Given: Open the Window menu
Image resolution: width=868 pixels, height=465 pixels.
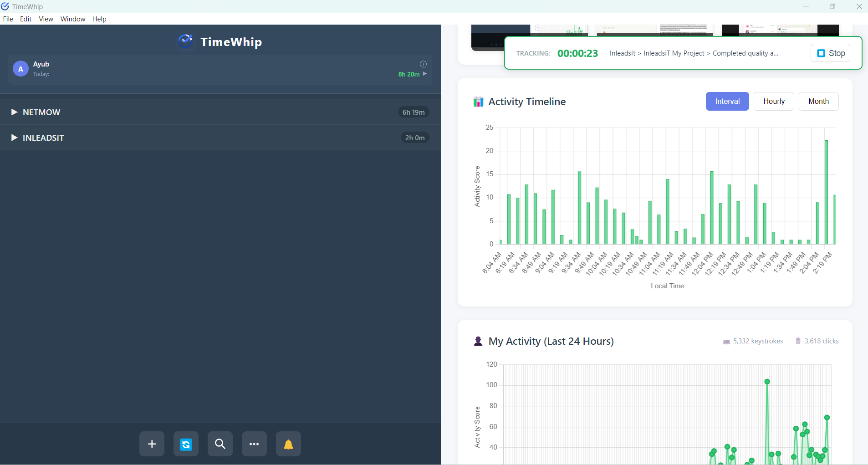Looking at the screenshot, I should (x=73, y=19).
